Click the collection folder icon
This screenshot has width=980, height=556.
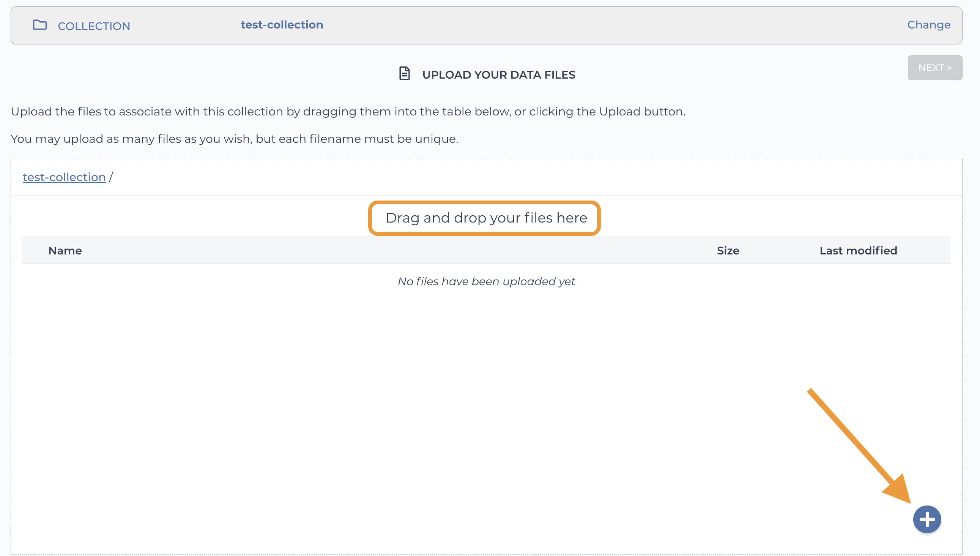pyautogui.click(x=40, y=25)
